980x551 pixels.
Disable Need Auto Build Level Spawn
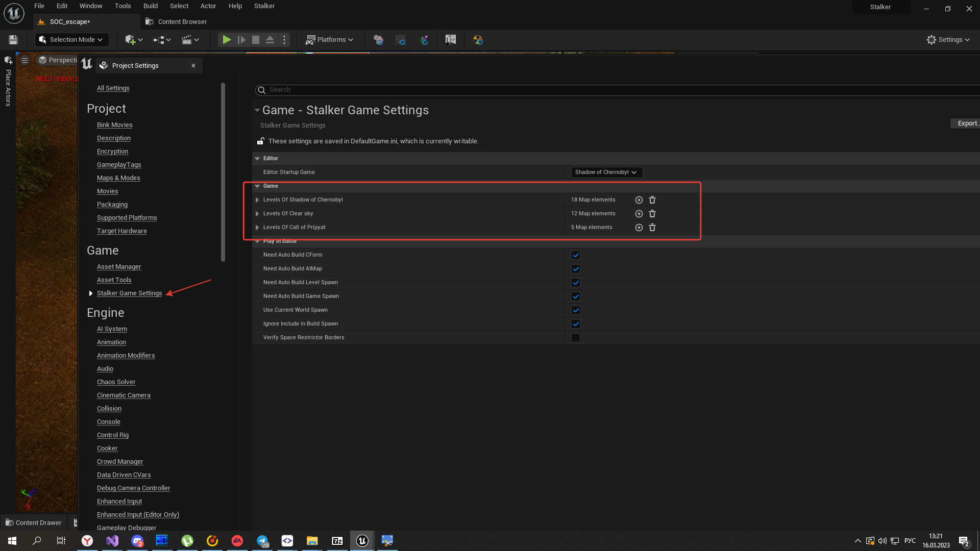click(x=576, y=283)
